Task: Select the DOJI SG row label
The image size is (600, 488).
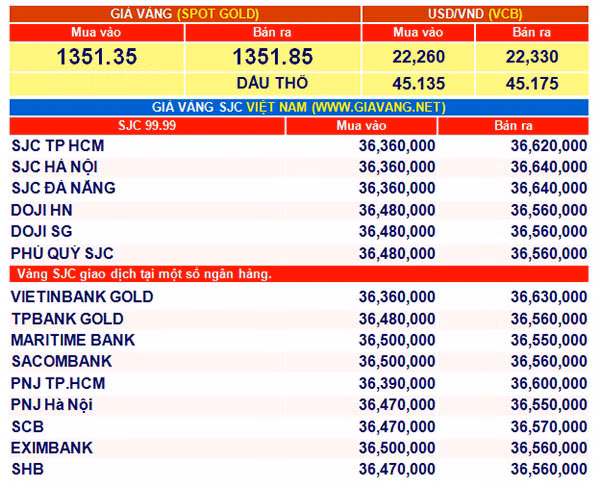Action: pyautogui.click(x=42, y=231)
